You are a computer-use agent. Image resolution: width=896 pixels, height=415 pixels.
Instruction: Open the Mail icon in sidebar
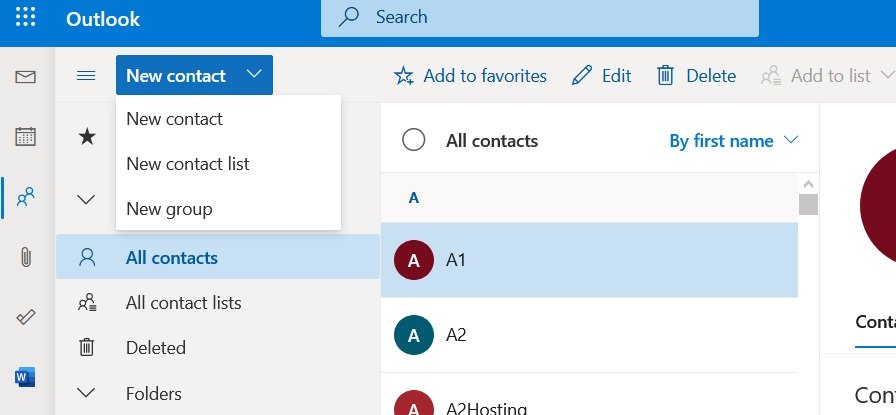point(26,77)
